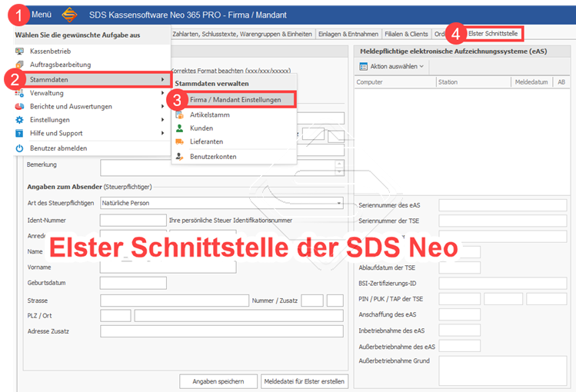The width and height of the screenshot is (576, 392).
Task: Click the BSI-Zertifizierungs-ID field
Action: point(502,284)
